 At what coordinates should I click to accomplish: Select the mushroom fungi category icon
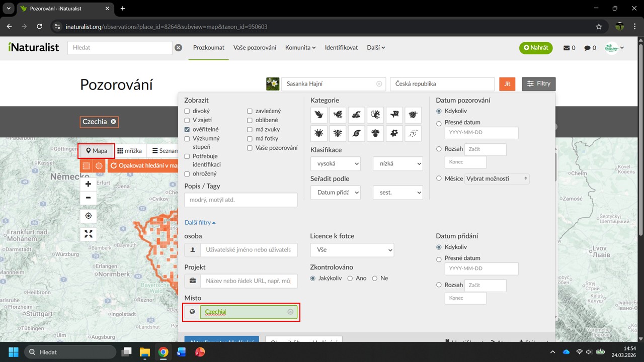[x=375, y=133]
